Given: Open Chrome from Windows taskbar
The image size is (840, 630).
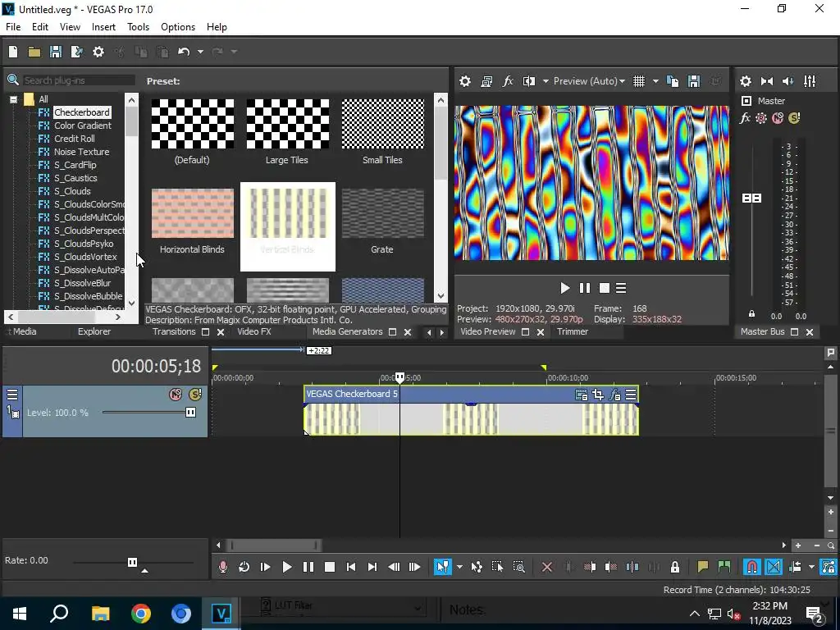Looking at the screenshot, I should (141, 614).
